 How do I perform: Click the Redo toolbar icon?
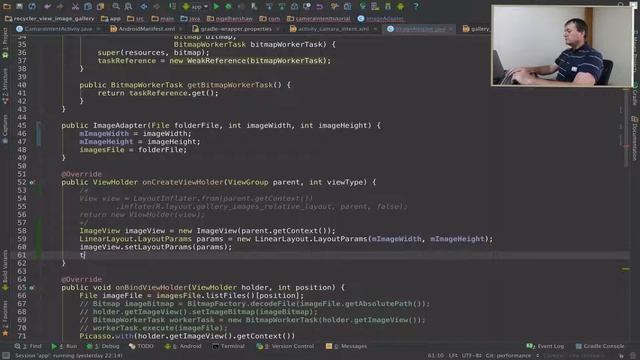(60, 6)
